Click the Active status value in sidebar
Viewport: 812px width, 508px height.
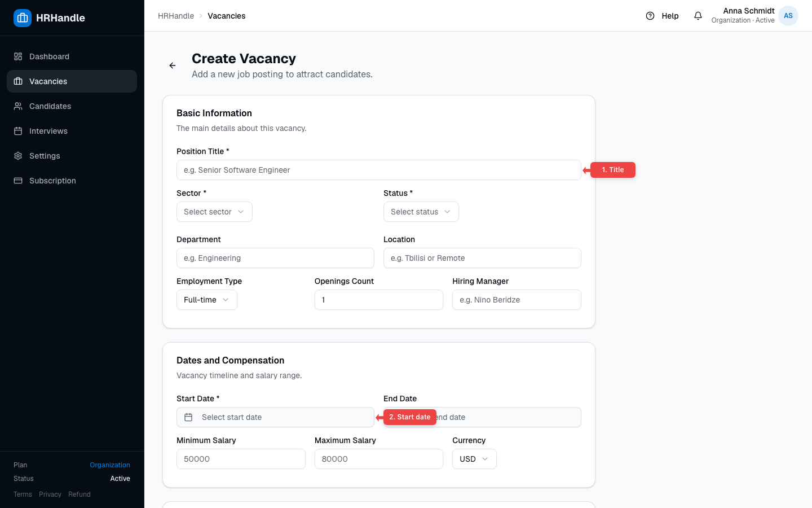[120, 479]
